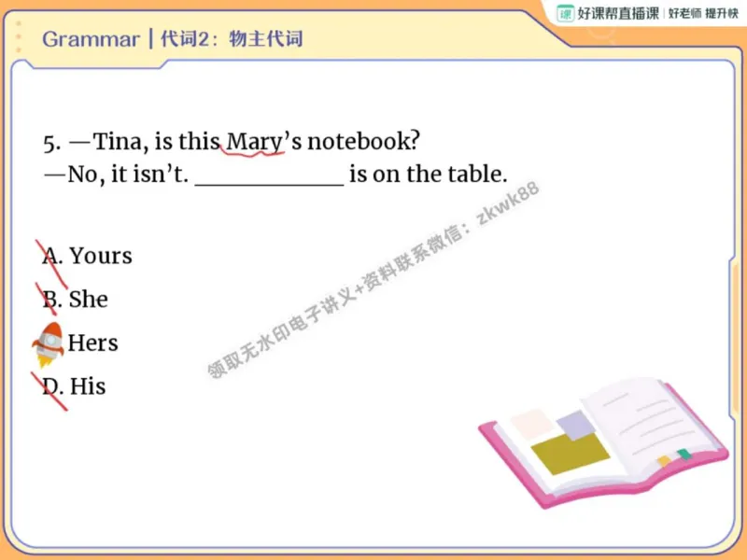Select answer option D. His
The height and width of the screenshot is (560, 747).
pos(74,386)
